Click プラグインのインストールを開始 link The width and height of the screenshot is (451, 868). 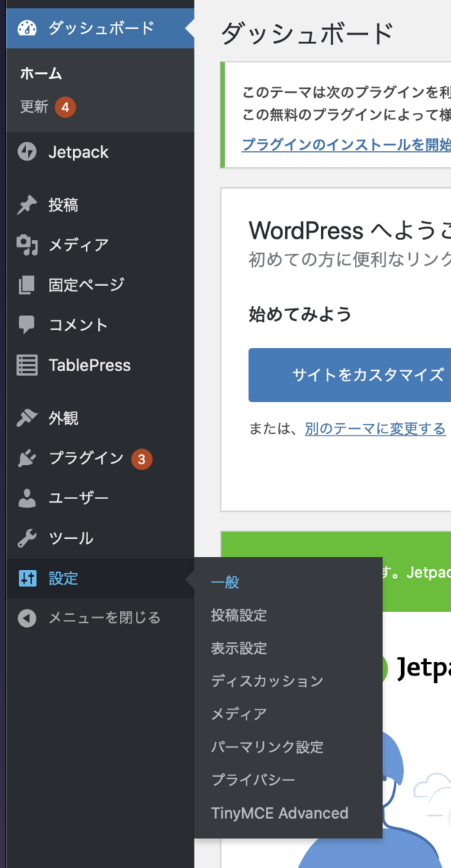pos(346,144)
